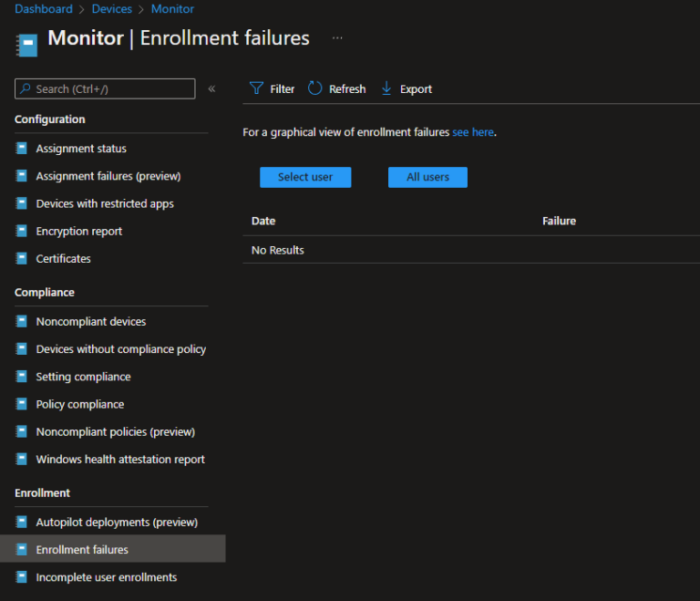This screenshot has width=700, height=601.
Task: Click the Filter funnel icon
Action: (x=256, y=88)
